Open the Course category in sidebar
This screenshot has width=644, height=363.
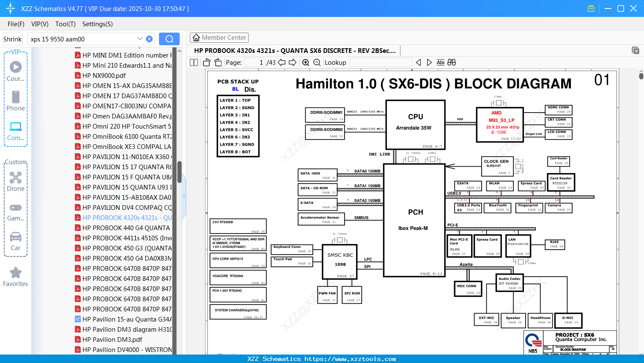point(16,71)
